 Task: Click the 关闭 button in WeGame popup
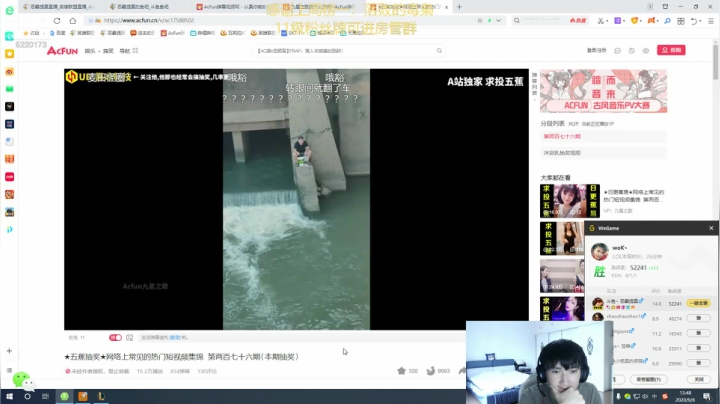point(698,379)
